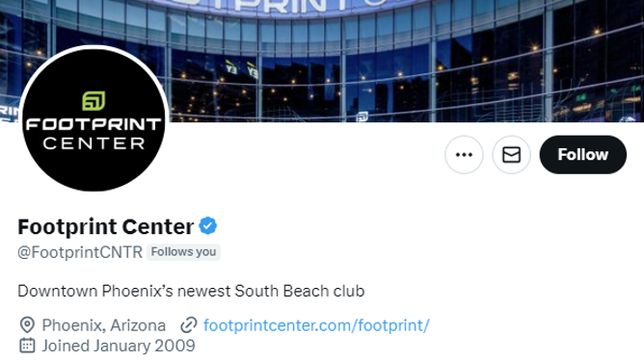The width and height of the screenshot is (644, 362).
Task: Click the chain link icon beside website
Action: click(x=189, y=325)
